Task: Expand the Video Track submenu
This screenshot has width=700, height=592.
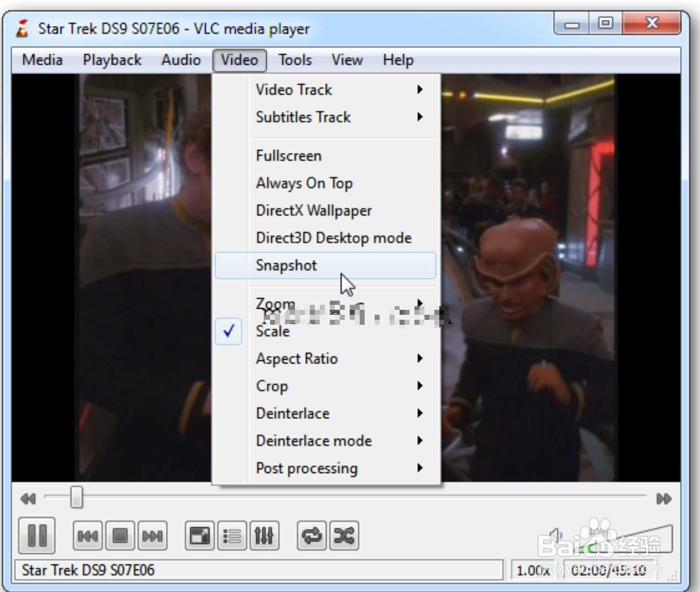Action: coord(325,90)
